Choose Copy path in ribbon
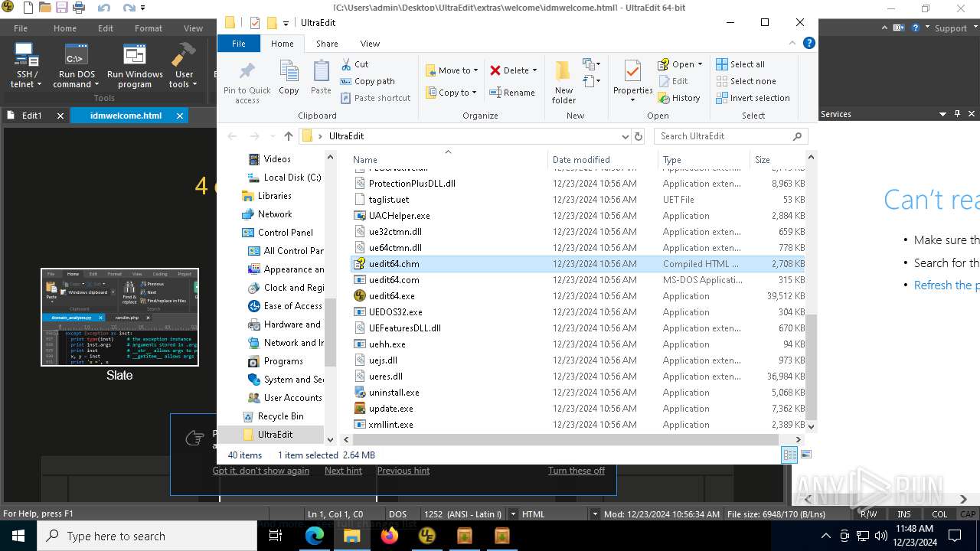Viewport: 980px width, 551px height. (367, 81)
